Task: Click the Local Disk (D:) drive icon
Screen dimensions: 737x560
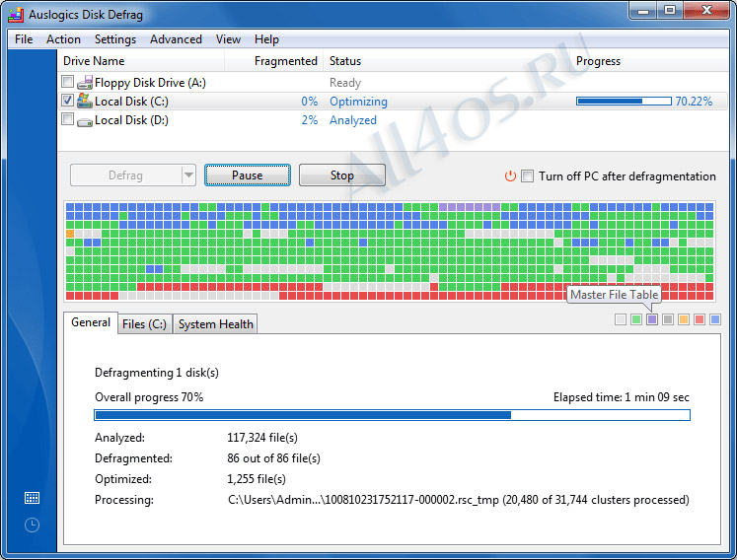Action: pos(85,121)
